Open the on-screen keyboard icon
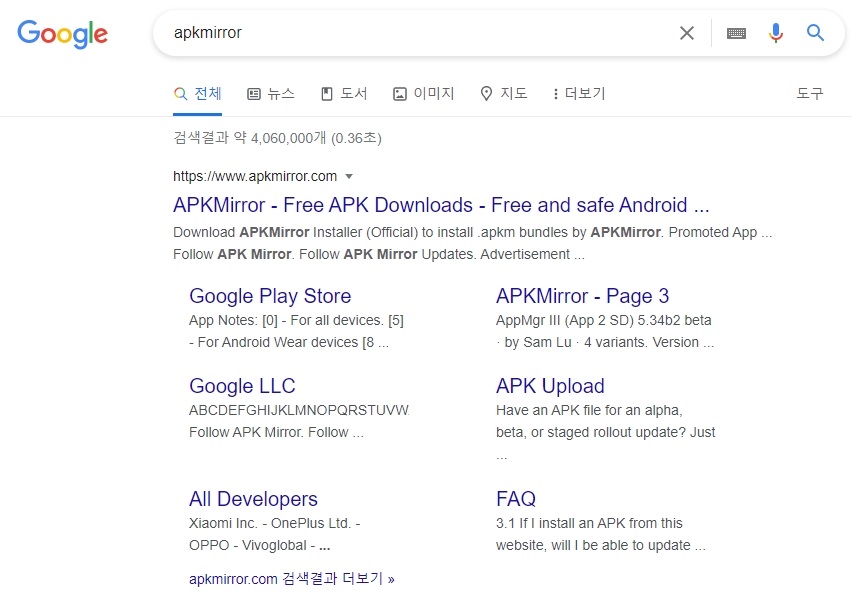This screenshot has height=607, width=852. pyautogui.click(x=736, y=34)
